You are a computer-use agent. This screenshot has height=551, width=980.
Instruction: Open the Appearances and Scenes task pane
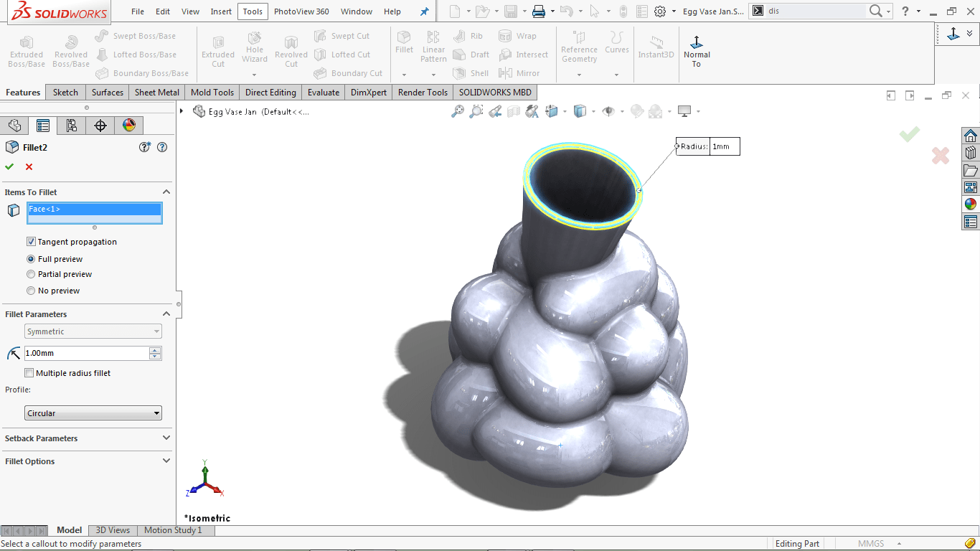970,203
